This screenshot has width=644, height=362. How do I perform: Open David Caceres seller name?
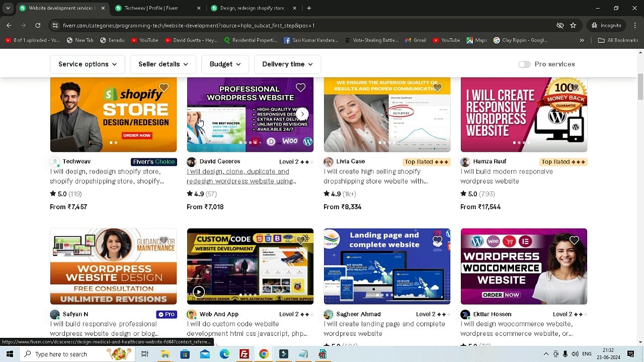pos(220,161)
